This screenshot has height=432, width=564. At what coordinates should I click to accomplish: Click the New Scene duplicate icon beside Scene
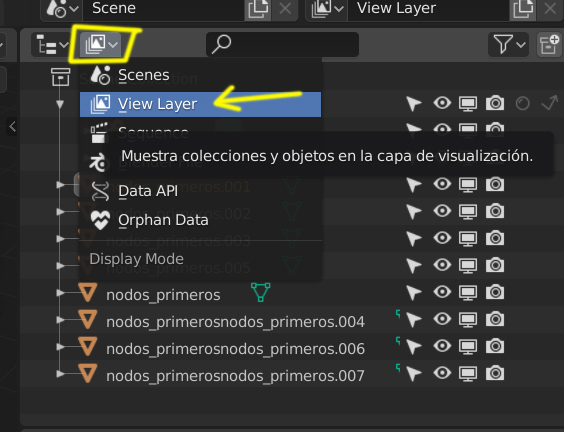258,9
